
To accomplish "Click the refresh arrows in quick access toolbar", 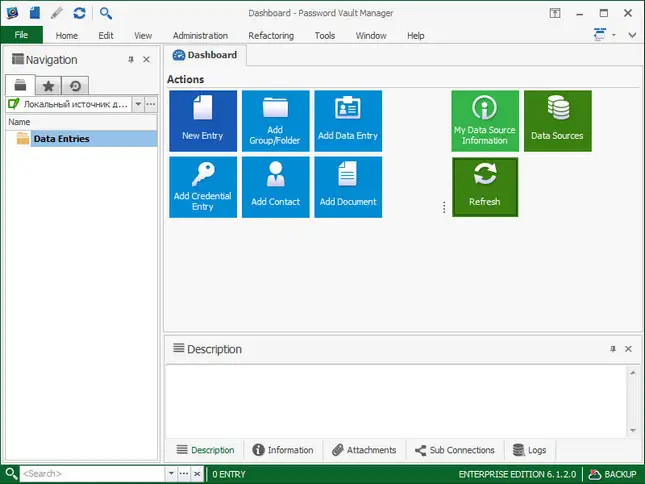I will (x=79, y=13).
